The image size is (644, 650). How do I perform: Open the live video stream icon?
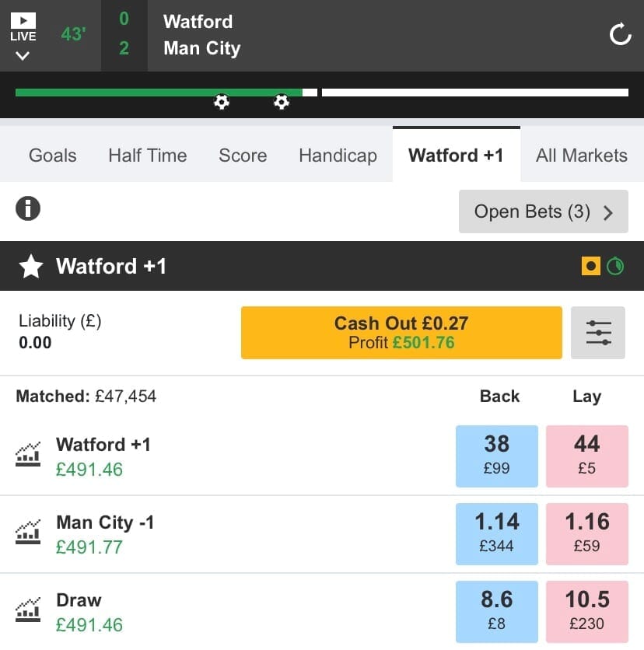(23, 20)
